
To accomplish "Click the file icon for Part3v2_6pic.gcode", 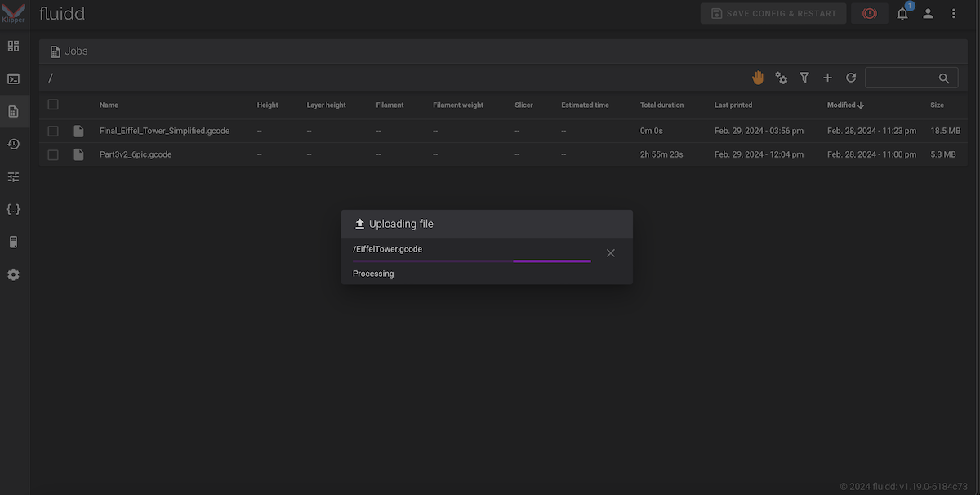I will [78, 154].
